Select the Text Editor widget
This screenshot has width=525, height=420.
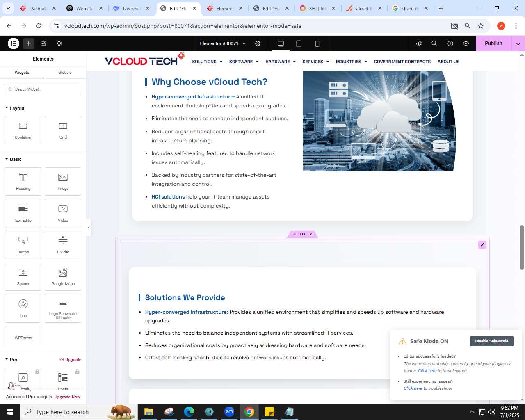(x=23, y=213)
